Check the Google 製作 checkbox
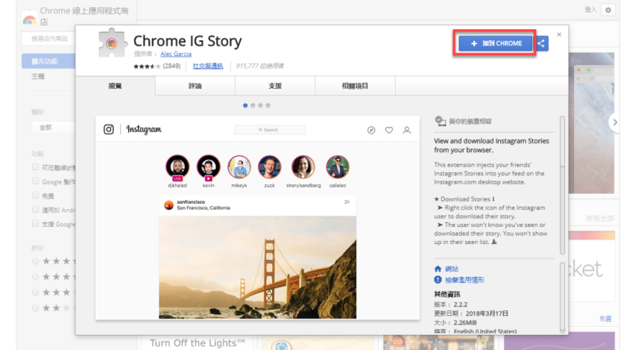This screenshot has width=644, height=350. (x=35, y=181)
